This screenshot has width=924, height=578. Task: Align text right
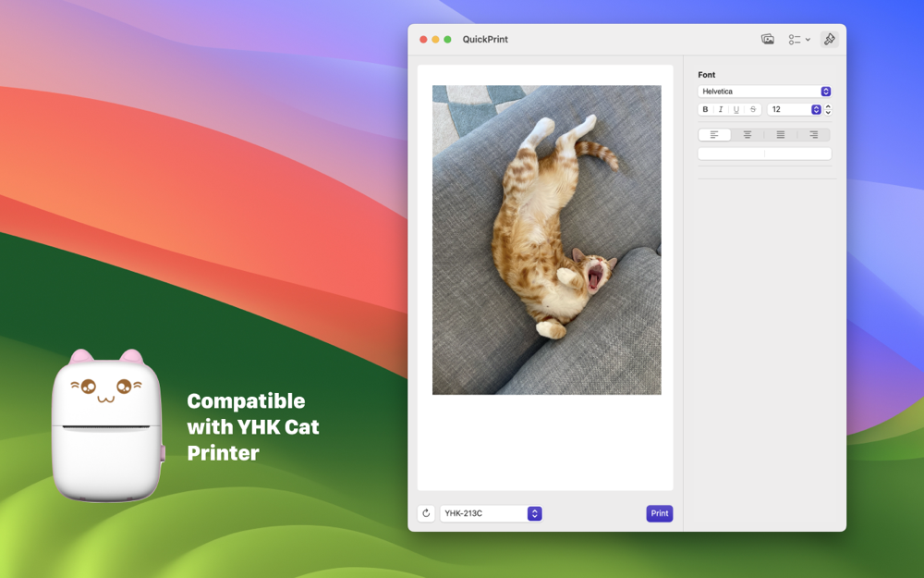coord(814,135)
